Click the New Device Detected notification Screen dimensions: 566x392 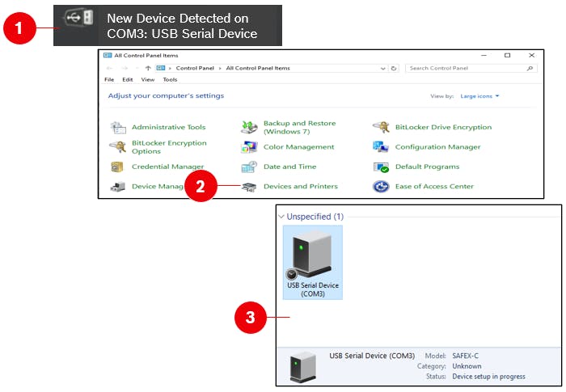[x=167, y=26]
